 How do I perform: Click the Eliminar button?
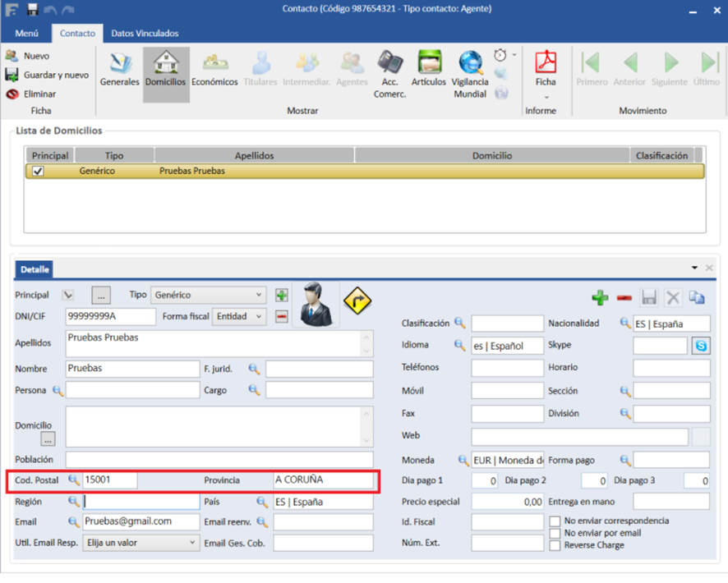(x=31, y=94)
